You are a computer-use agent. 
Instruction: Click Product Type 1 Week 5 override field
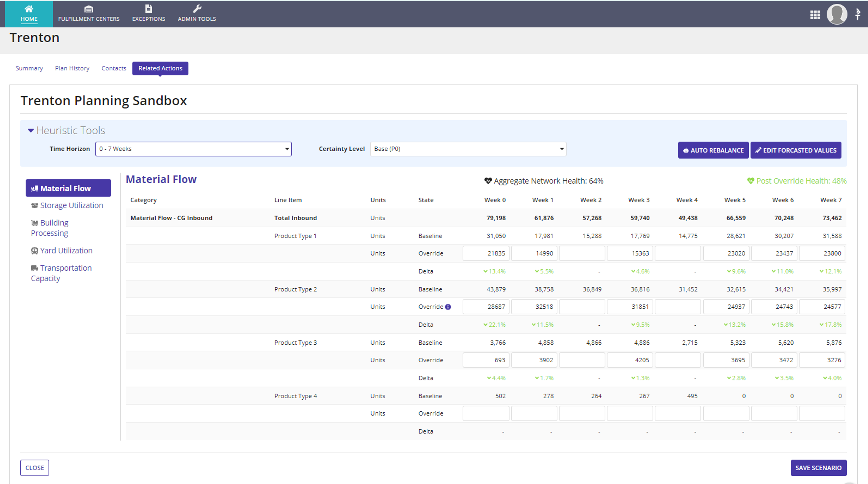(x=726, y=254)
